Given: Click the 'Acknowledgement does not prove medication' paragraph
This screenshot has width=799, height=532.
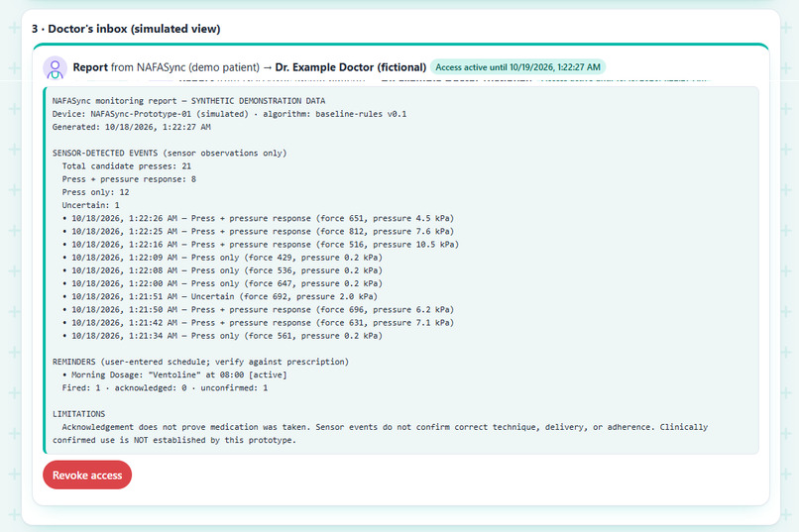Looking at the screenshot, I should [x=380, y=434].
